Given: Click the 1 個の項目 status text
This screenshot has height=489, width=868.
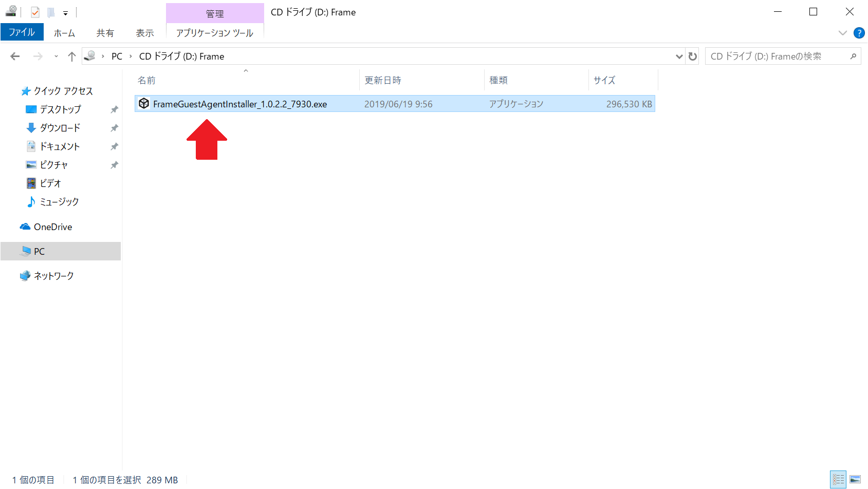Looking at the screenshot, I should coord(33,480).
